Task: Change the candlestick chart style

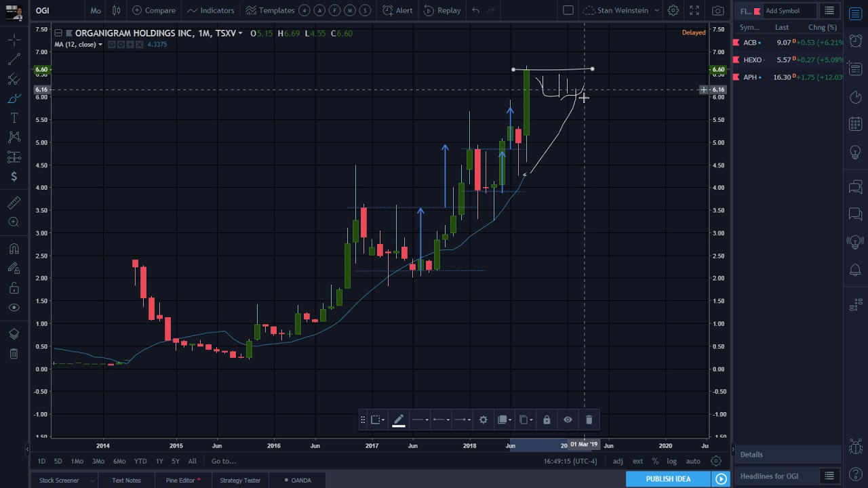Action: coord(116,10)
